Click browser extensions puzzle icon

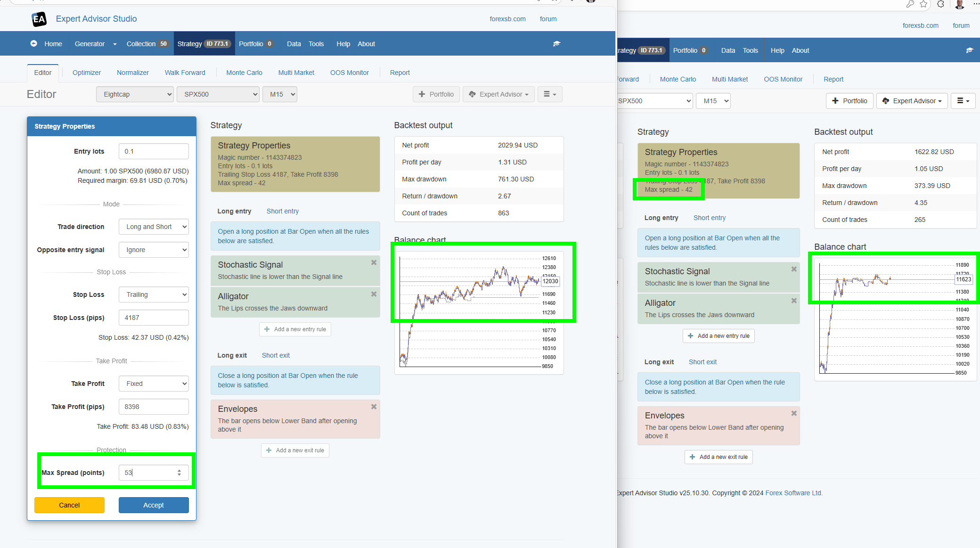pyautogui.click(x=940, y=4)
